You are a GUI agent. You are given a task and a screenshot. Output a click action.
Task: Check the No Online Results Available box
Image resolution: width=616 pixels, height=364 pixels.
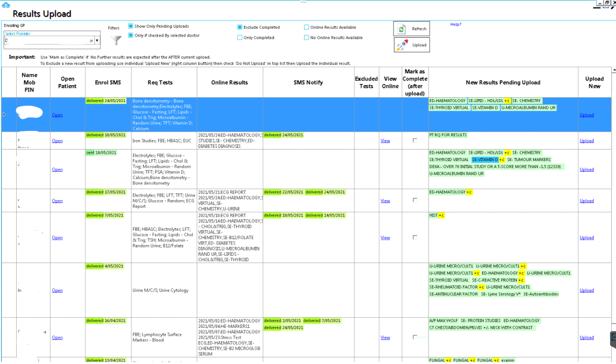306,38
